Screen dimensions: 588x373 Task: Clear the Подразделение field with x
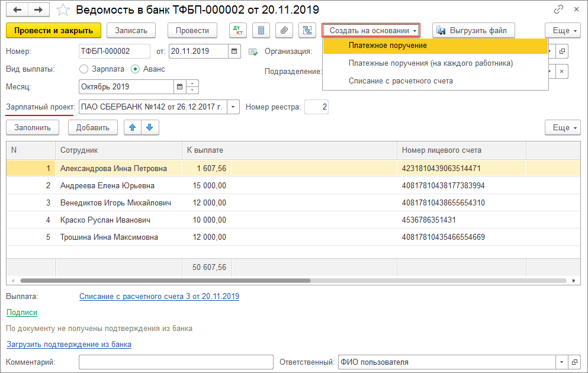click(x=561, y=71)
